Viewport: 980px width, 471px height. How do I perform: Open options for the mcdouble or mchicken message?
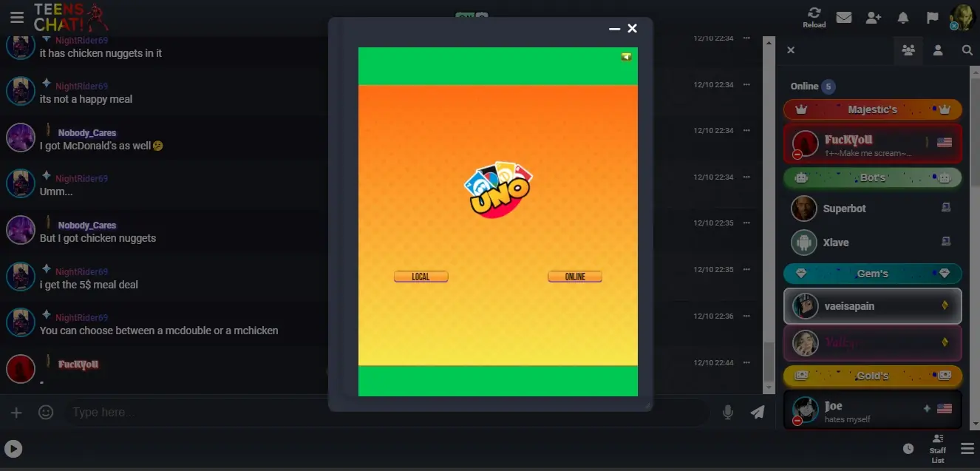[746, 316]
